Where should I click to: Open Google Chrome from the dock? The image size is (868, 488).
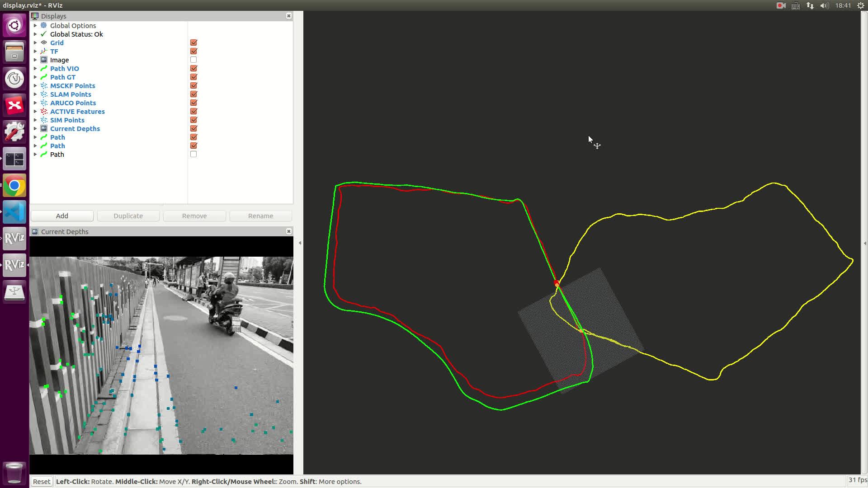click(14, 186)
